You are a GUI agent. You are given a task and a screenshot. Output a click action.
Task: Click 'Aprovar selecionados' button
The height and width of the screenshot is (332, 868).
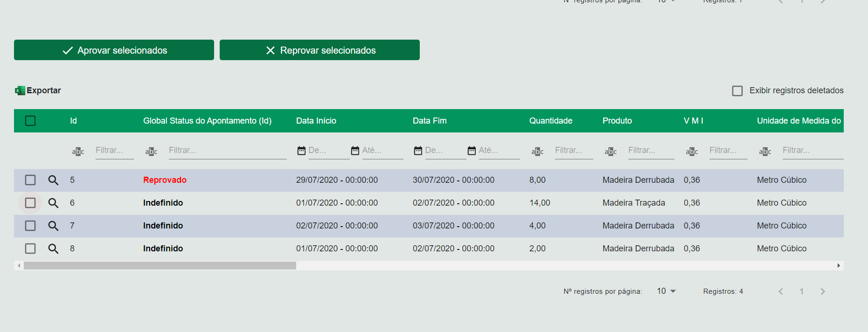(114, 50)
